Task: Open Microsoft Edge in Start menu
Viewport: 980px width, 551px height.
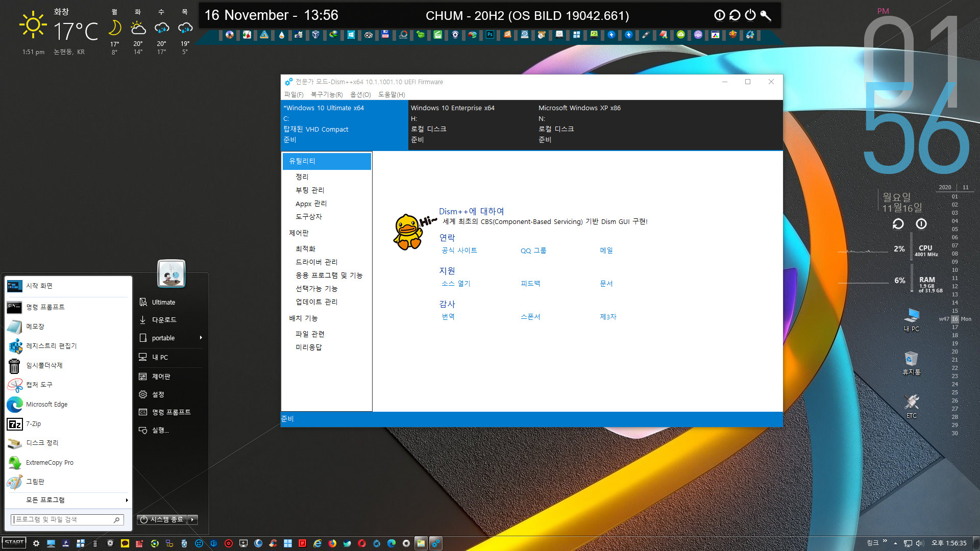Action: click(67, 404)
